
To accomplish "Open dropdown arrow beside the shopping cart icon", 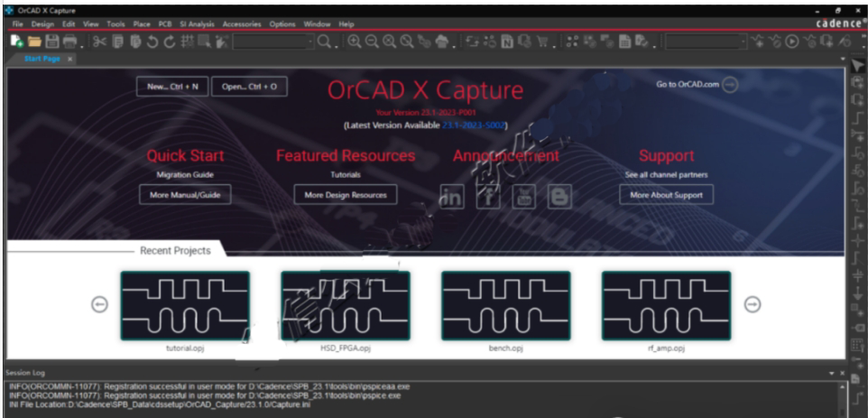I will [554, 45].
